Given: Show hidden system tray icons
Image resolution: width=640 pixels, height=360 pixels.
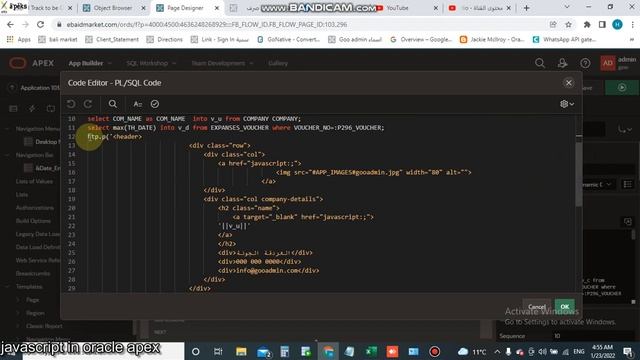Looking at the screenshot, I should (x=497, y=351).
